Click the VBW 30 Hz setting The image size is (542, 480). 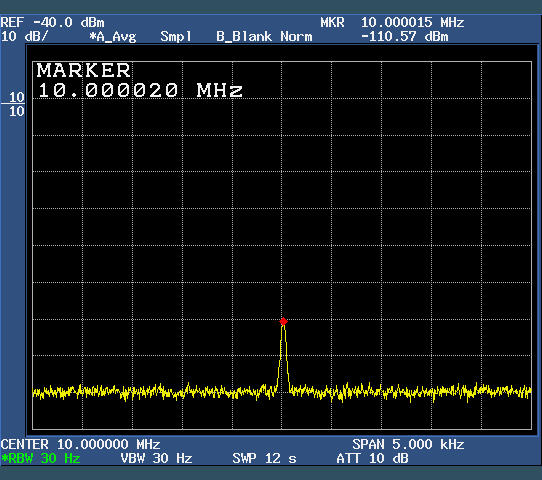(x=156, y=459)
